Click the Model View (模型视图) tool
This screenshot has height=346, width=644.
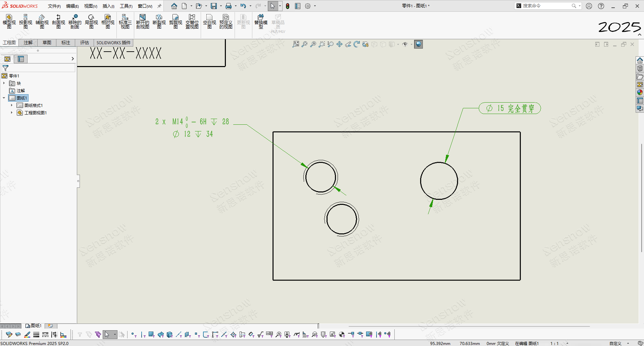coord(9,21)
